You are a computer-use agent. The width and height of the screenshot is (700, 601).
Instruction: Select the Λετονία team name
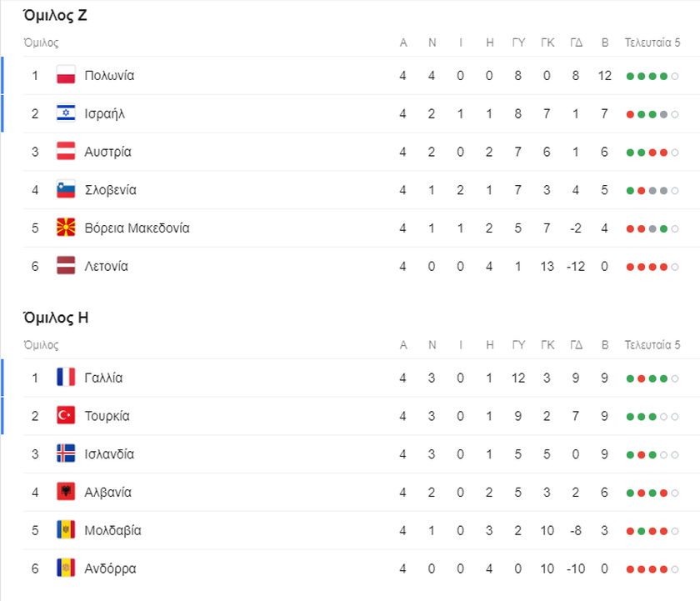point(107,267)
